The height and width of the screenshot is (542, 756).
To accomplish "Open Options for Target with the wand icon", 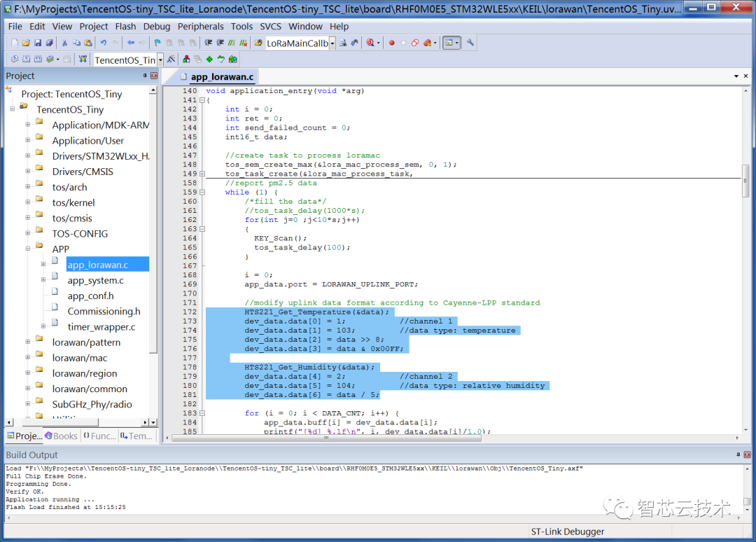I will tap(171, 60).
